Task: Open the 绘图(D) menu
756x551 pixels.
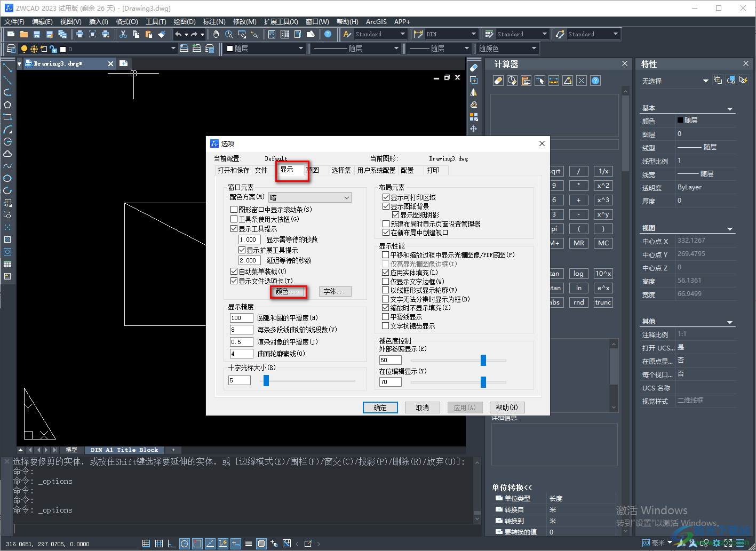Action: (185, 22)
